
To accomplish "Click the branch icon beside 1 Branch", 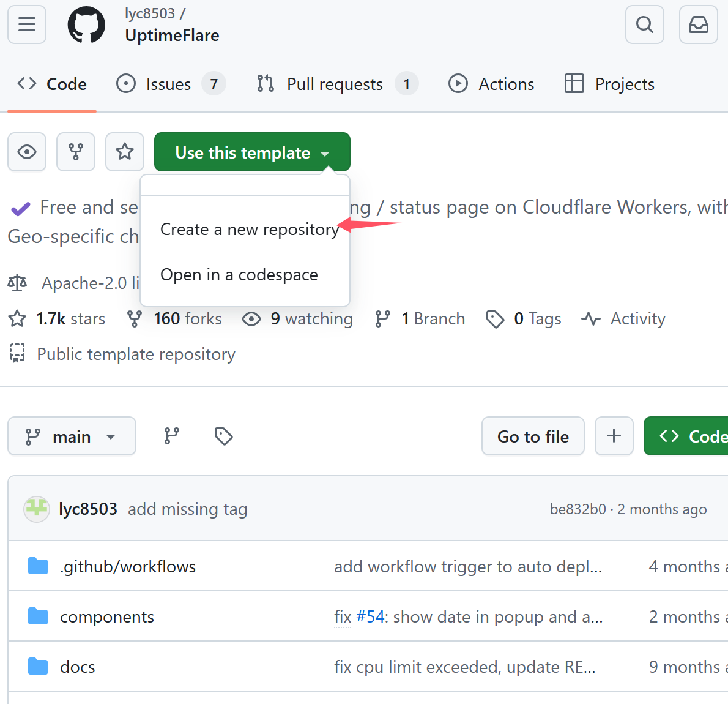I will [382, 319].
